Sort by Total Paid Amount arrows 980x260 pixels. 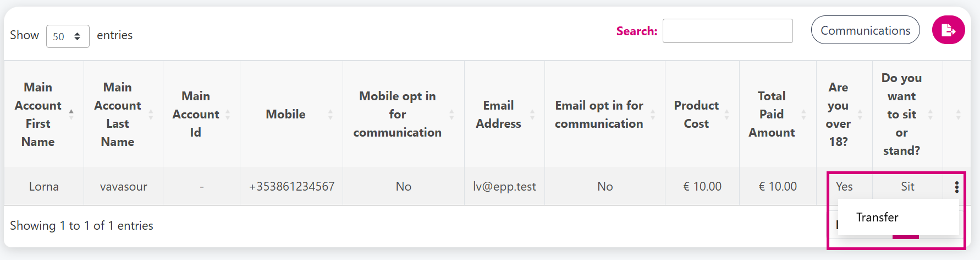coord(803,114)
